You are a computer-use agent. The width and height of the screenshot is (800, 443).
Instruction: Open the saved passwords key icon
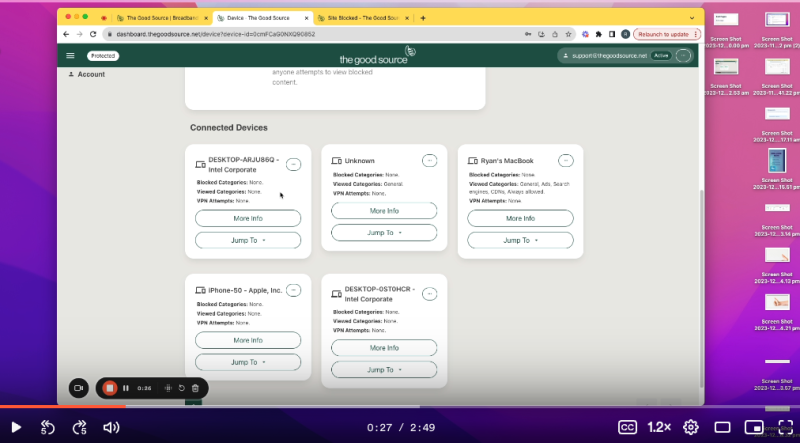pyautogui.click(x=528, y=34)
